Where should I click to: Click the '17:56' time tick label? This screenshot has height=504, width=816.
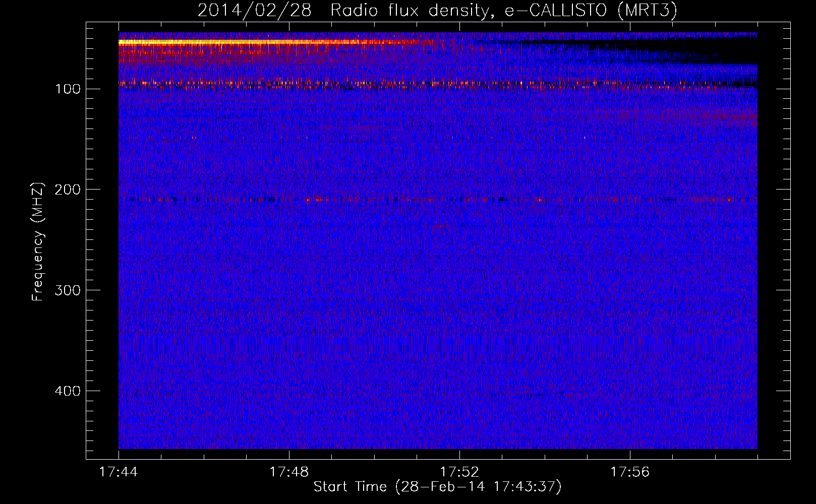point(630,472)
